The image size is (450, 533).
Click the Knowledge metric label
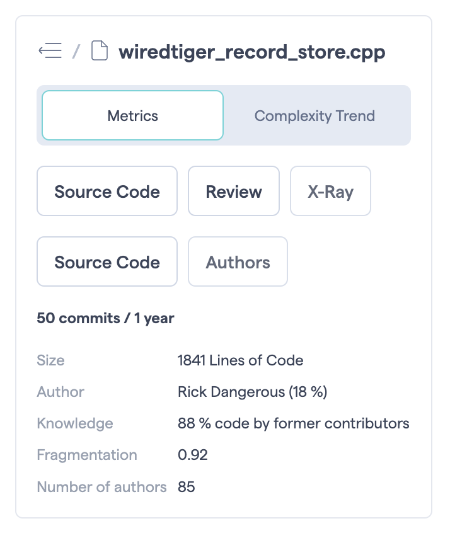click(x=75, y=423)
